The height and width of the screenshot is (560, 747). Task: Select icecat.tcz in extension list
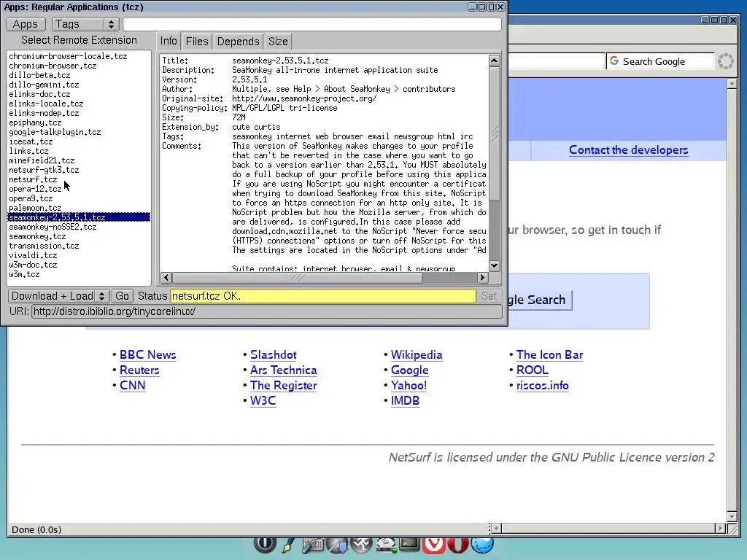click(x=79, y=141)
